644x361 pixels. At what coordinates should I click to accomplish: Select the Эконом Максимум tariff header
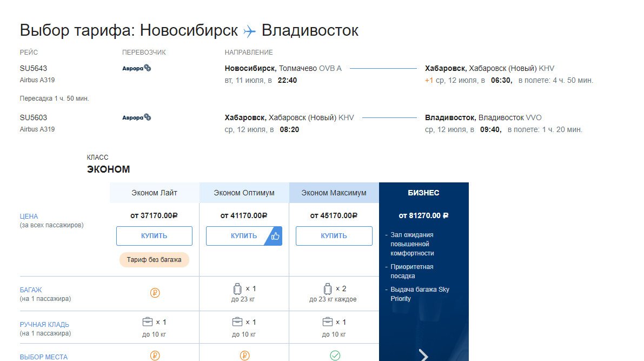coord(334,193)
